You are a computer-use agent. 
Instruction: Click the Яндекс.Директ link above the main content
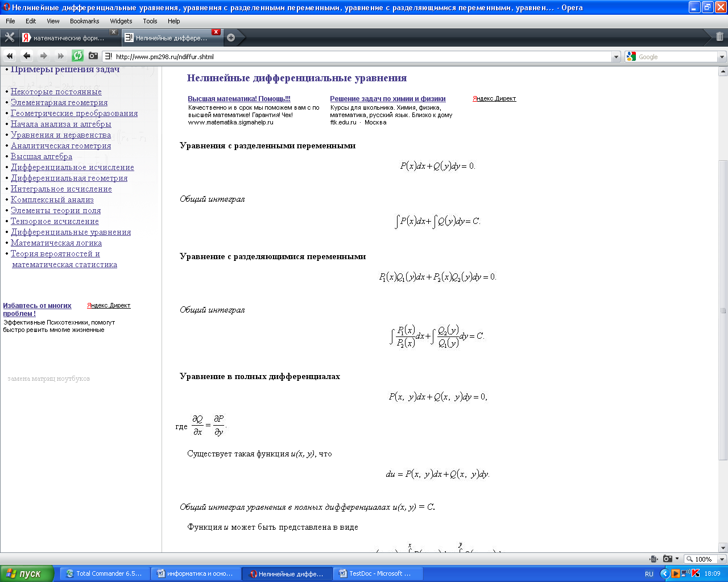pos(494,98)
